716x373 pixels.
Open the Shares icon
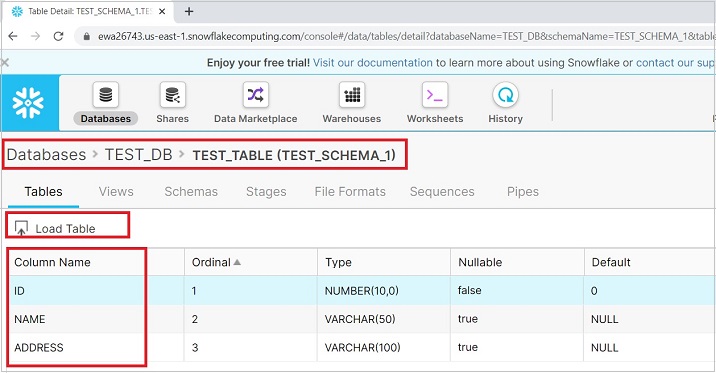[x=172, y=95]
